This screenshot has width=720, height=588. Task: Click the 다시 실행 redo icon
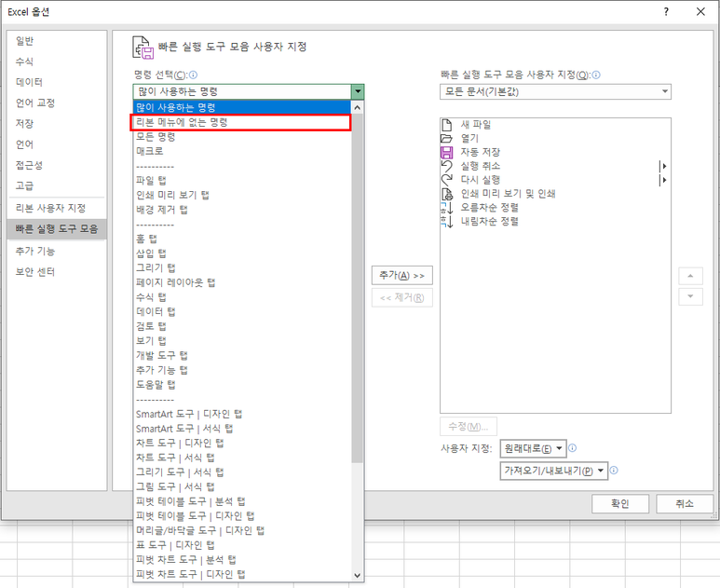point(446,180)
